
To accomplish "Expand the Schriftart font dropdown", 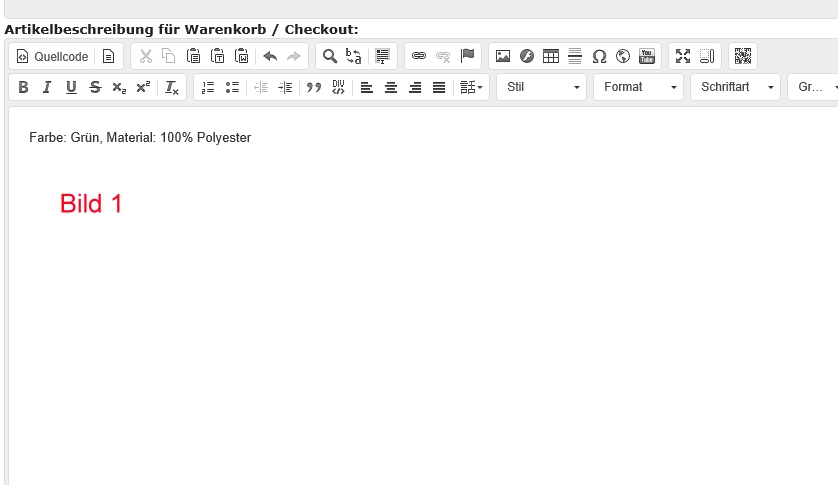I will pos(735,88).
